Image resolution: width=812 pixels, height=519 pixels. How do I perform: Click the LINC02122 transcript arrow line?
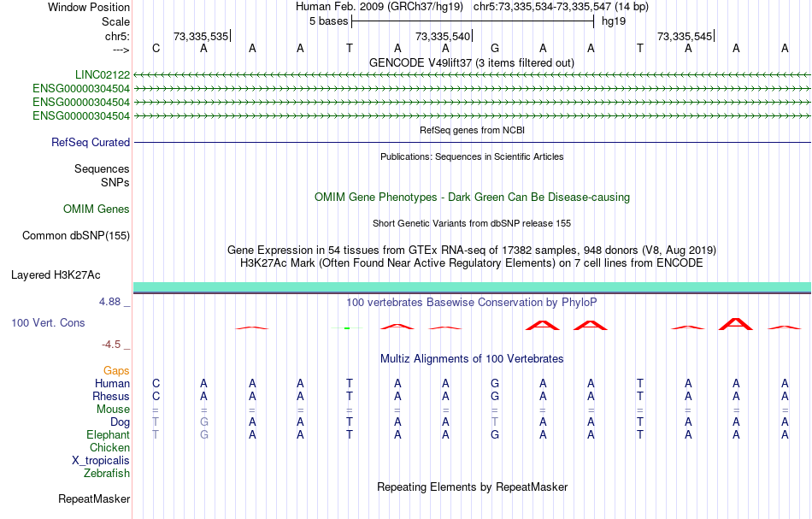tap(473, 75)
